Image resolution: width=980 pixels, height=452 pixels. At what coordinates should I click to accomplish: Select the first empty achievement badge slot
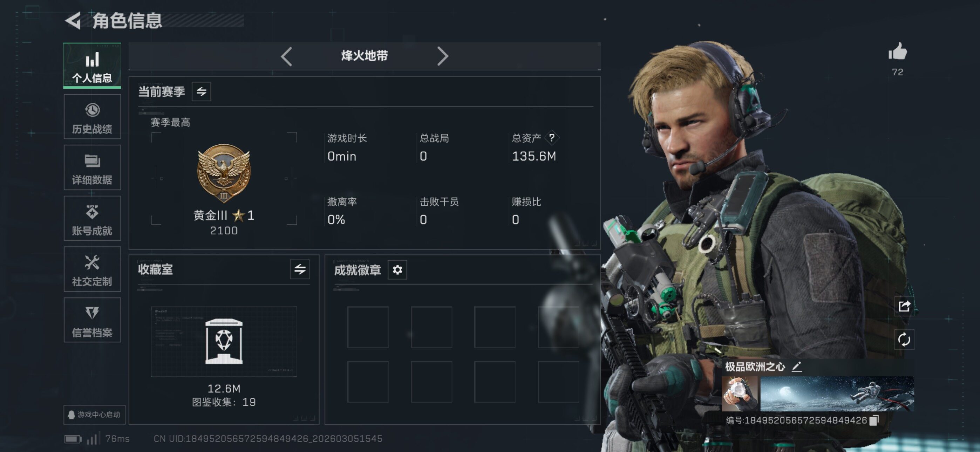[x=367, y=327]
